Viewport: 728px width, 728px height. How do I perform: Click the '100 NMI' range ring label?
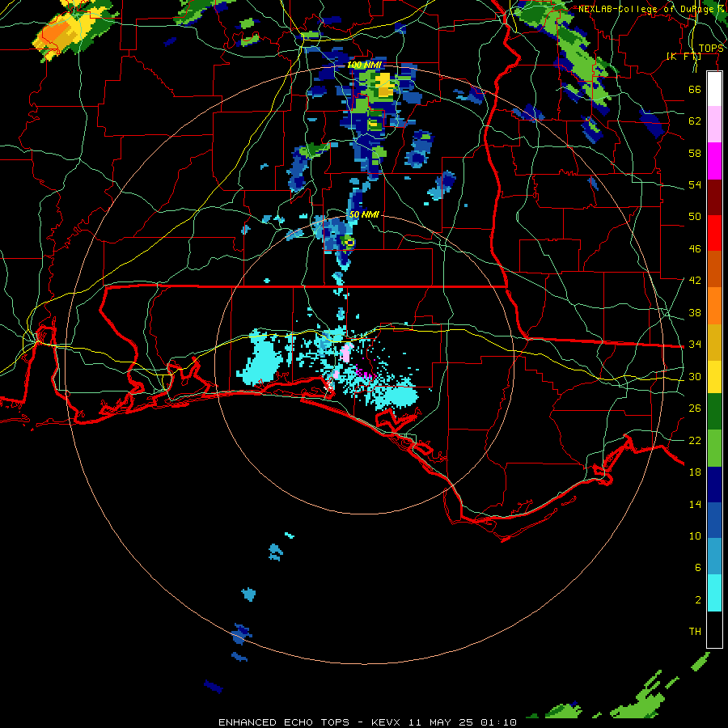click(x=364, y=65)
